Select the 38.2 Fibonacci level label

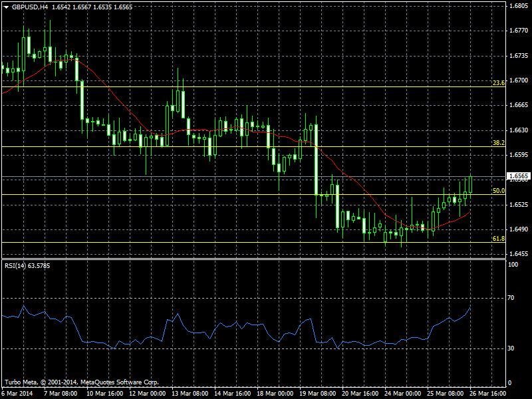[498, 142]
